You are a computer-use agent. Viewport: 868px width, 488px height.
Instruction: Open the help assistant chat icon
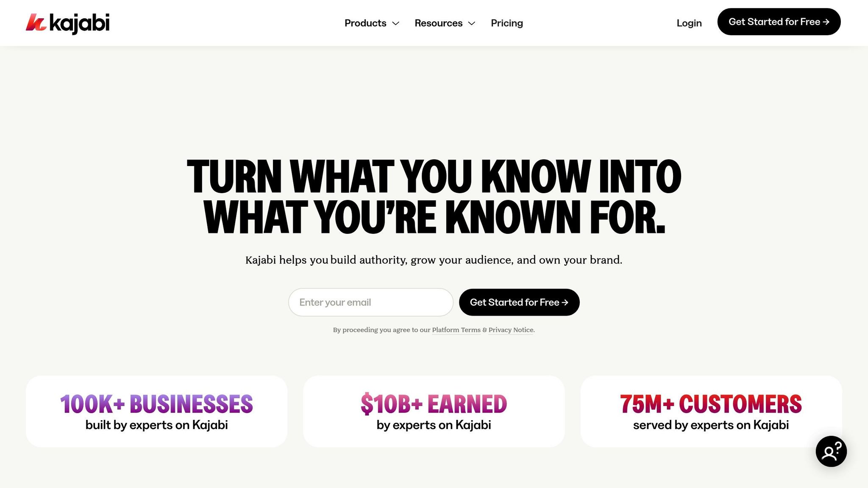(831, 452)
